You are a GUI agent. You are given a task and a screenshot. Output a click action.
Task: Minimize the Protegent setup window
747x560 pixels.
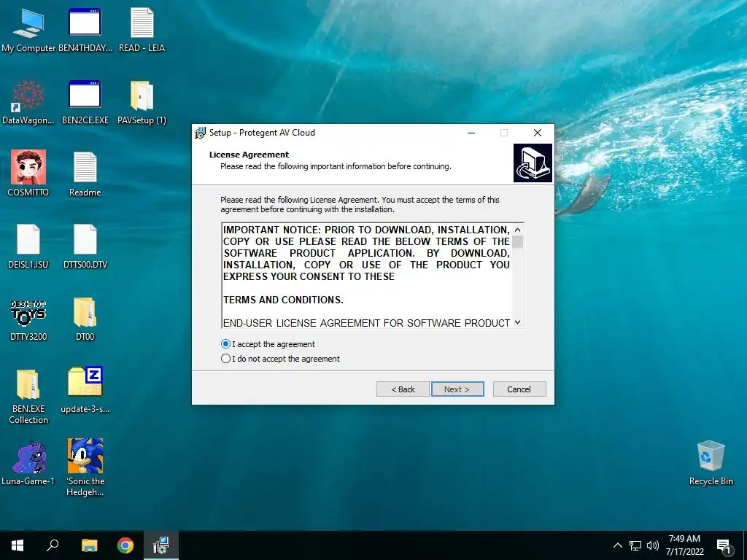click(x=471, y=133)
